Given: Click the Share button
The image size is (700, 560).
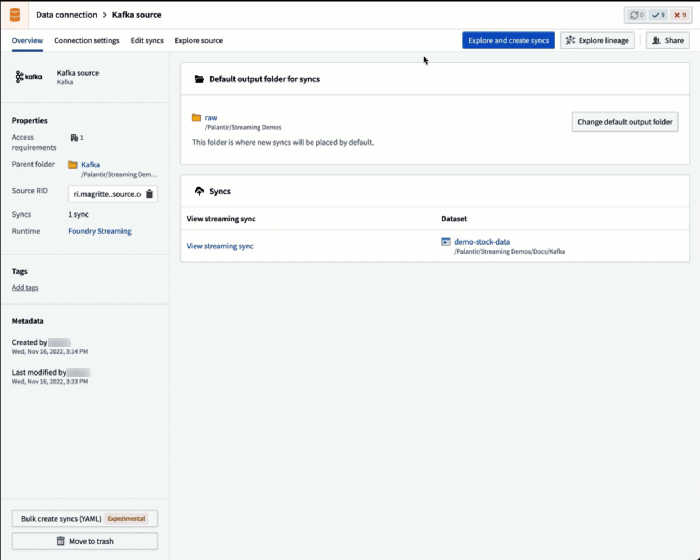Looking at the screenshot, I should pyautogui.click(x=667, y=40).
